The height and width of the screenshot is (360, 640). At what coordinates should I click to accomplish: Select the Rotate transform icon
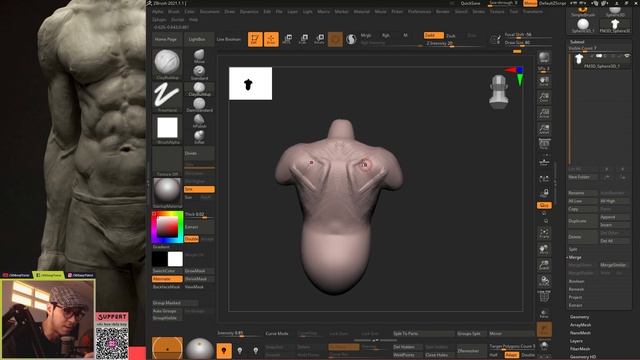tap(319, 39)
